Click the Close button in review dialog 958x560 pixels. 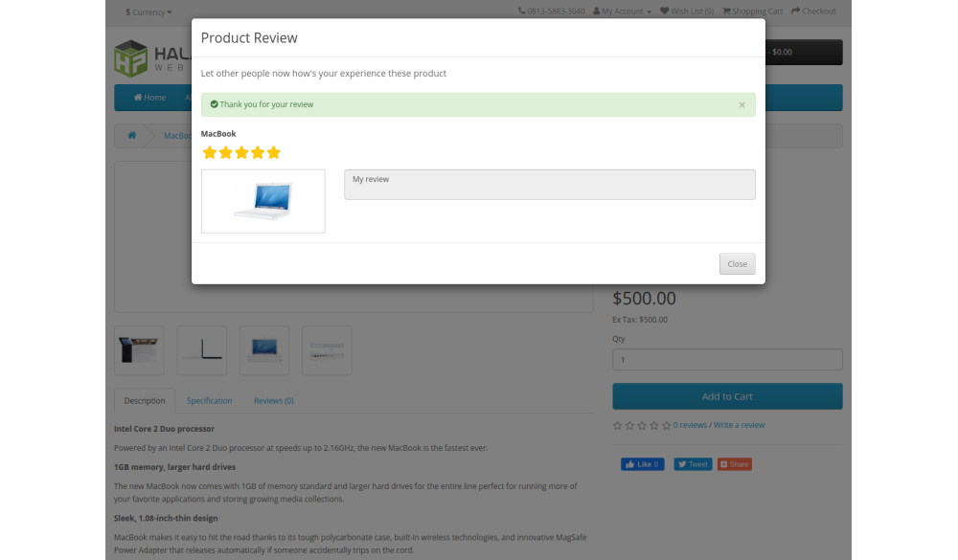pyautogui.click(x=737, y=264)
